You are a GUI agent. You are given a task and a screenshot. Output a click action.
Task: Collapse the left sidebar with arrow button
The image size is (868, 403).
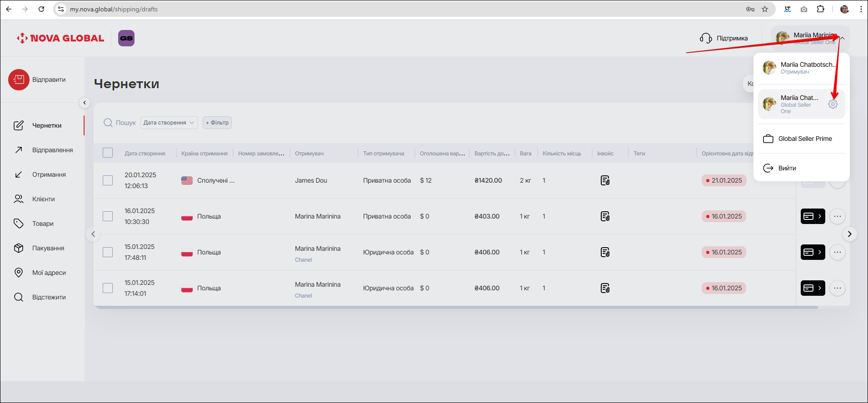tap(85, 103)
